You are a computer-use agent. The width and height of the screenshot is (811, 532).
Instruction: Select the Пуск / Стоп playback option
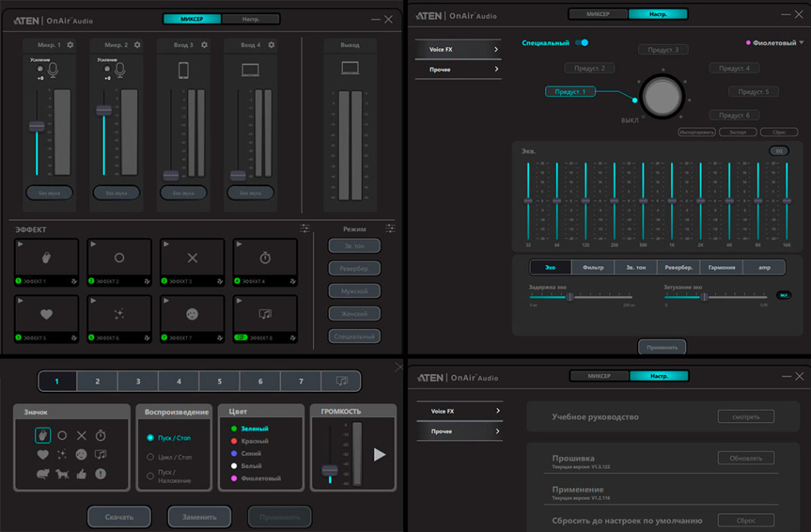169,438
